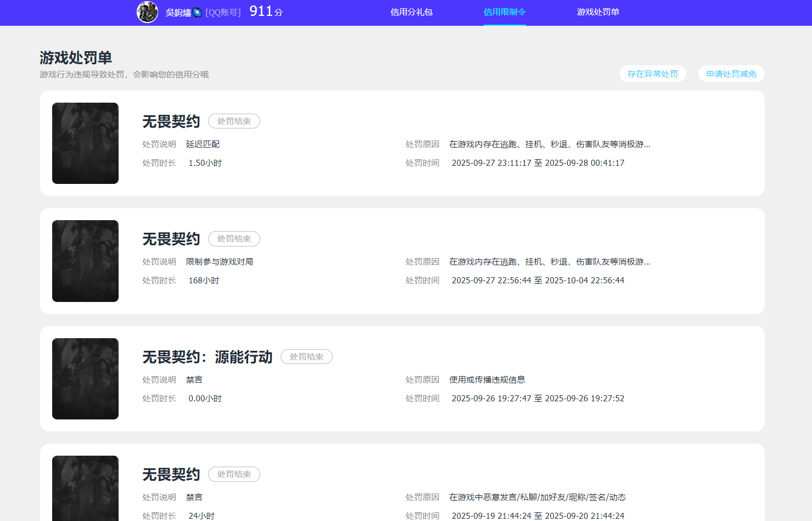Expand the truncated 处罚原因 text on first card
812x521 pixels.
click(x=549, y=144)
